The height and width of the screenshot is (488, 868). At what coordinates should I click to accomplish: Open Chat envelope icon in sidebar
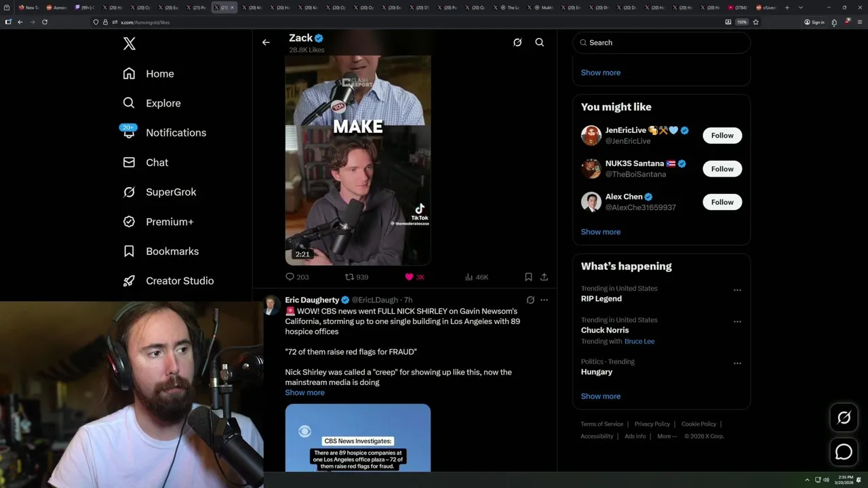point(129,163)
